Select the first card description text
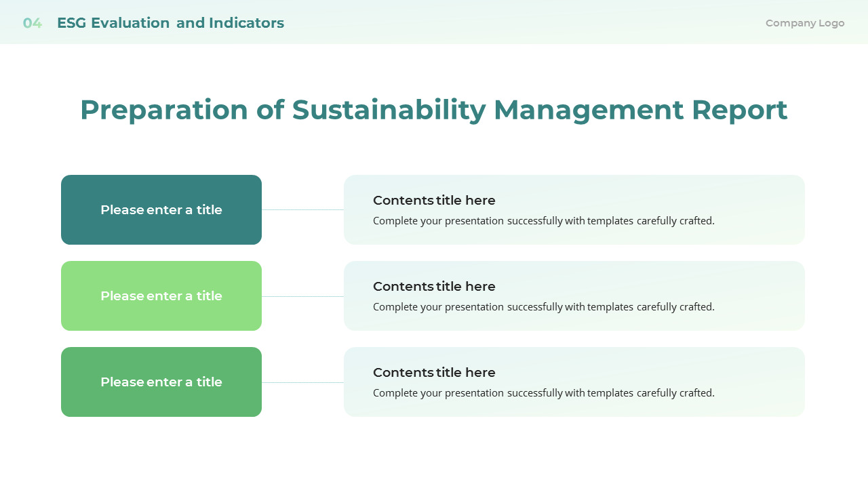The image size is (868, 488). click(543, 220)
